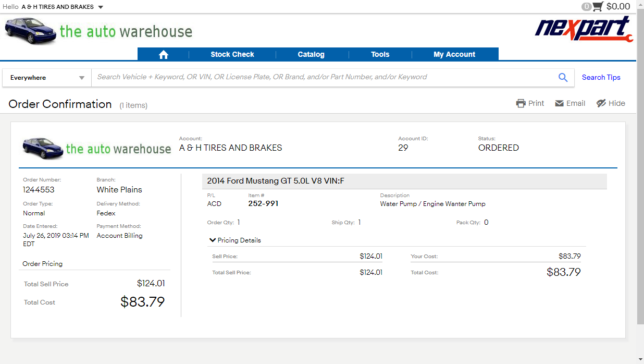
Task: Click the Water Pump description text
Action: point(433,204)
